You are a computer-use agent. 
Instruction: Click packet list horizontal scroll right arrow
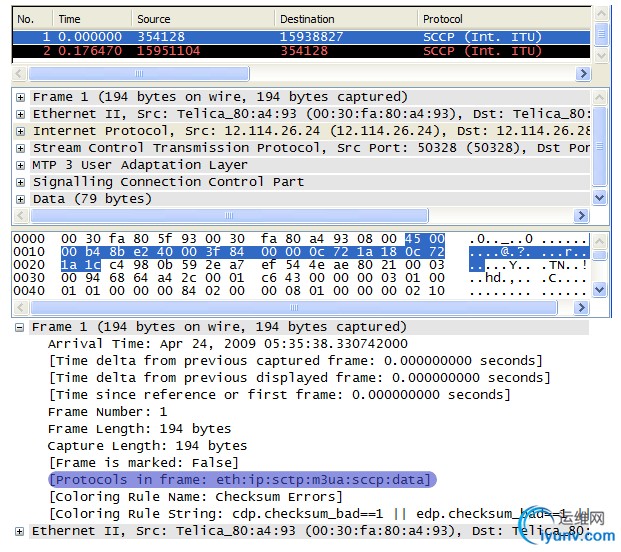(x=583, y=74)
